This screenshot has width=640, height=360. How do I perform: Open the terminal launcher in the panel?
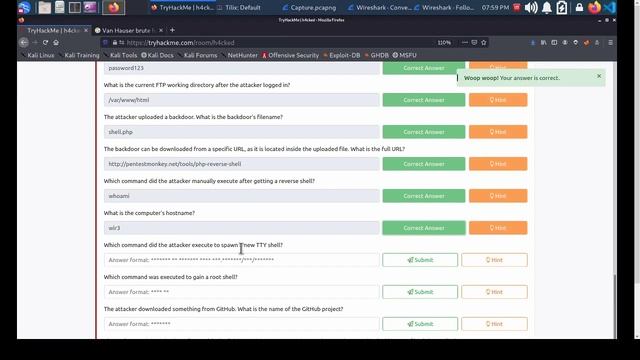(x=75, y=7)
